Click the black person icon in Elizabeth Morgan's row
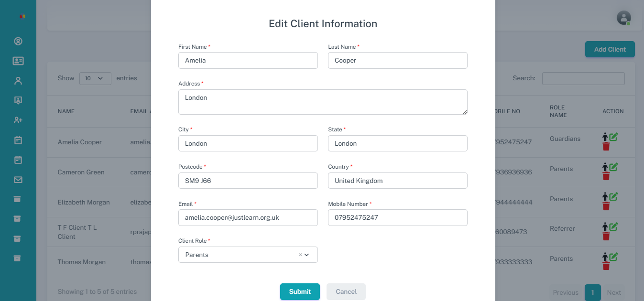 (x=605, y=197)
